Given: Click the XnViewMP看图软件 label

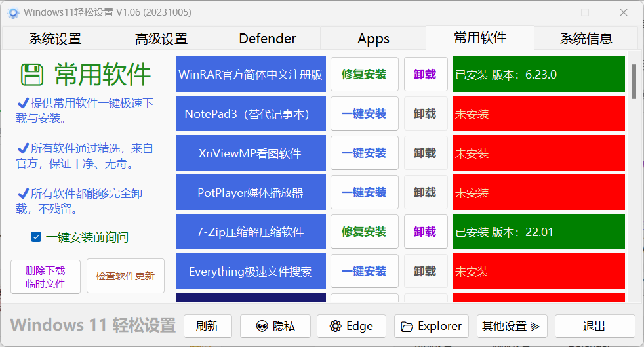Looking at the screenshot, I should click(x=251, y=153).
